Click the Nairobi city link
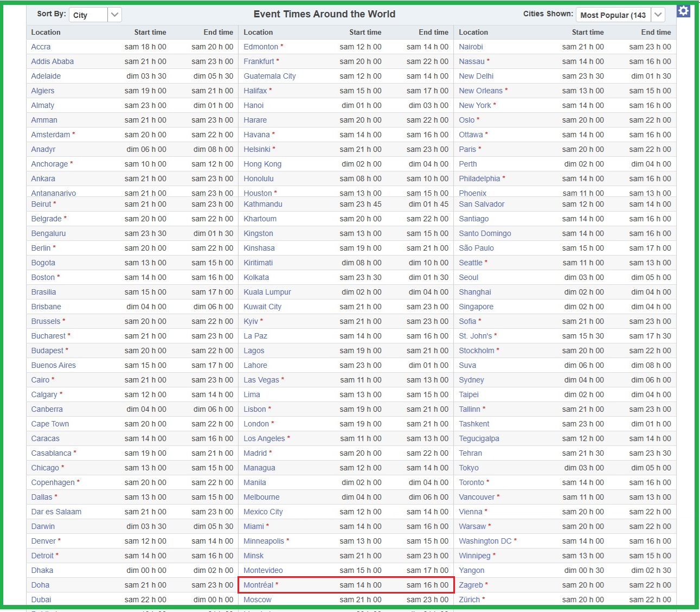Image resolution: width=700 pixels, height=612 pixels. coord(471,47)
